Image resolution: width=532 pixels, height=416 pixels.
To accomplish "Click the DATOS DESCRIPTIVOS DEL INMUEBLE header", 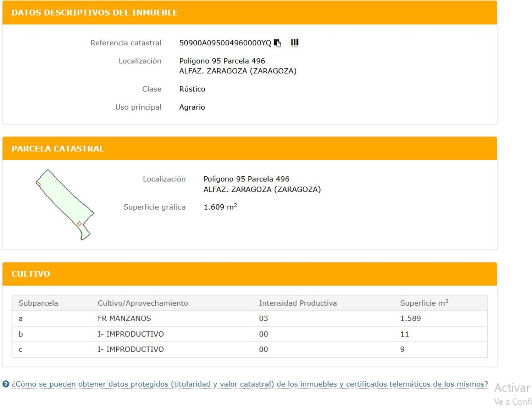I will (x=94, y=13).
